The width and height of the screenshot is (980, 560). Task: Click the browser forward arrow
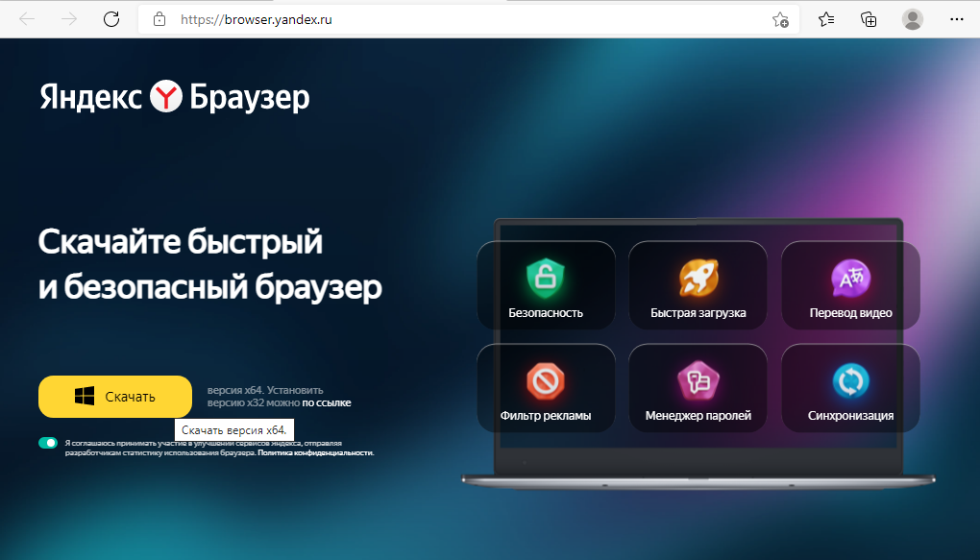coord(69,19)
